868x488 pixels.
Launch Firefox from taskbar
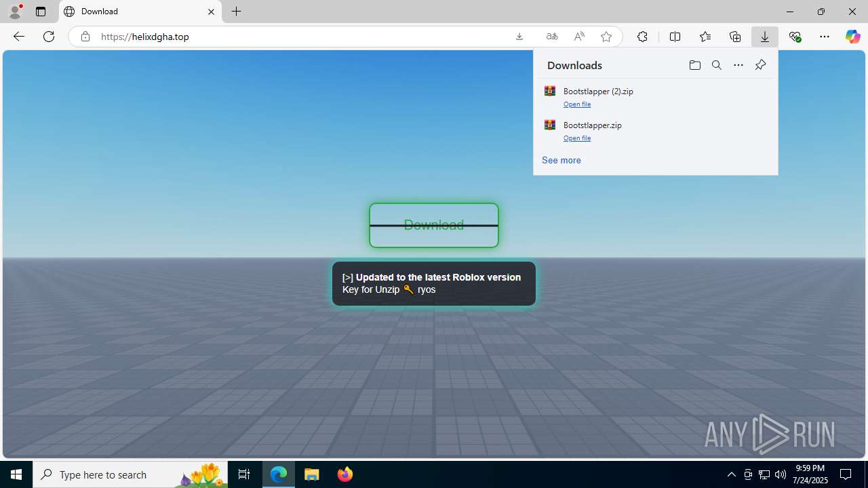pyautogui.click(x=344, y=474)
